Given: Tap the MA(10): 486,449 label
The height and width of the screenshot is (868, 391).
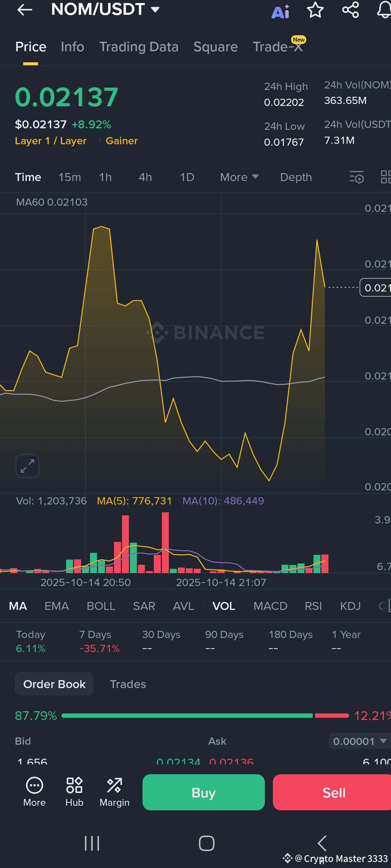Looking at the screenshot, I should click(223, 501).
